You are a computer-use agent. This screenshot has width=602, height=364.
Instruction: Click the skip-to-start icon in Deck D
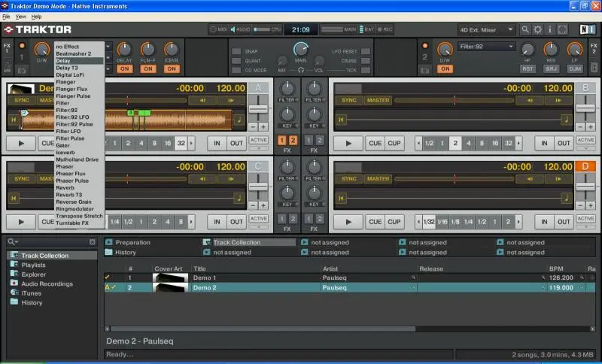[x=342, y=198]
